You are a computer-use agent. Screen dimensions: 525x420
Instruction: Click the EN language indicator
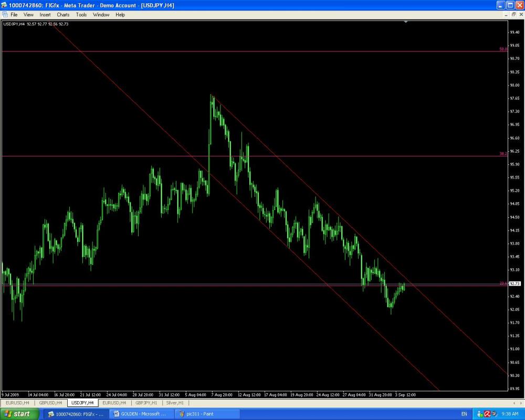(464, 414)
